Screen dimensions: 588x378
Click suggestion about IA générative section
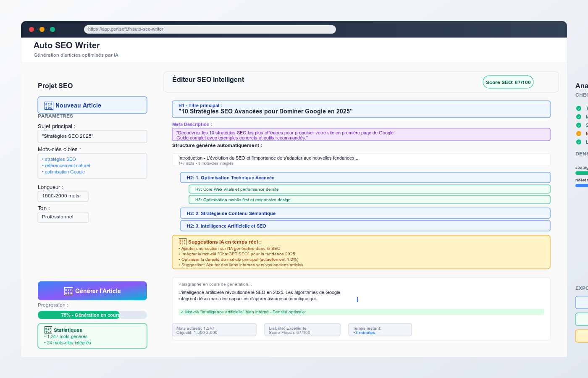pos(229,249)
